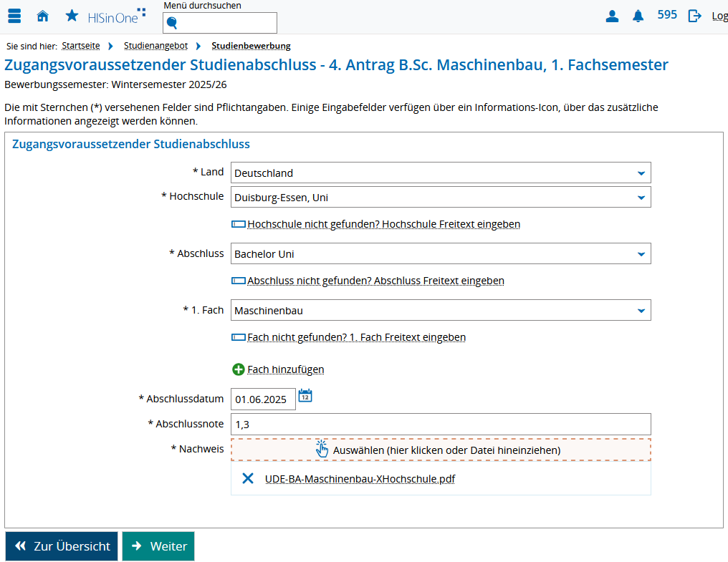Click the HISinOne logo
728x562 pixels.
click(117, 16)
